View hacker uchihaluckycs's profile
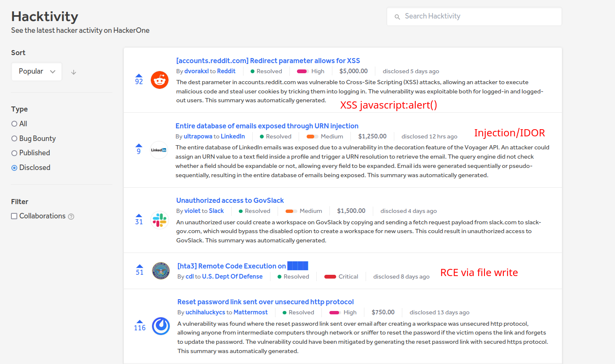 coord(205,313)
